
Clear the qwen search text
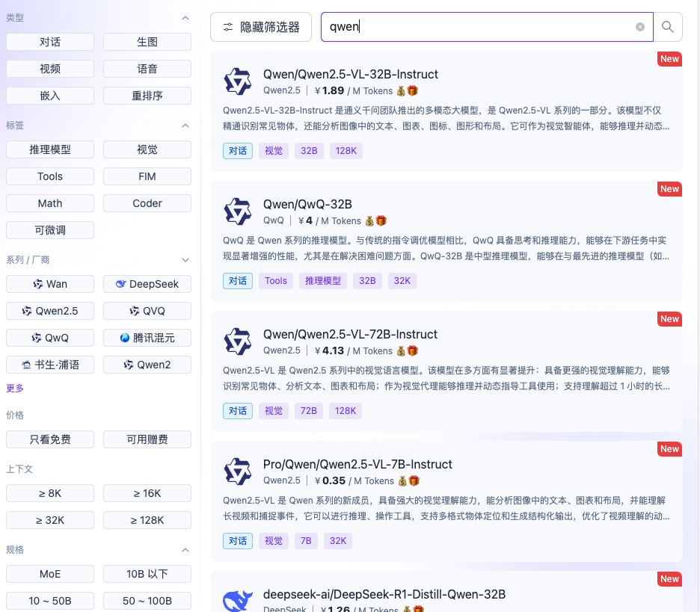pyautogui.click(x=639, y=27)
